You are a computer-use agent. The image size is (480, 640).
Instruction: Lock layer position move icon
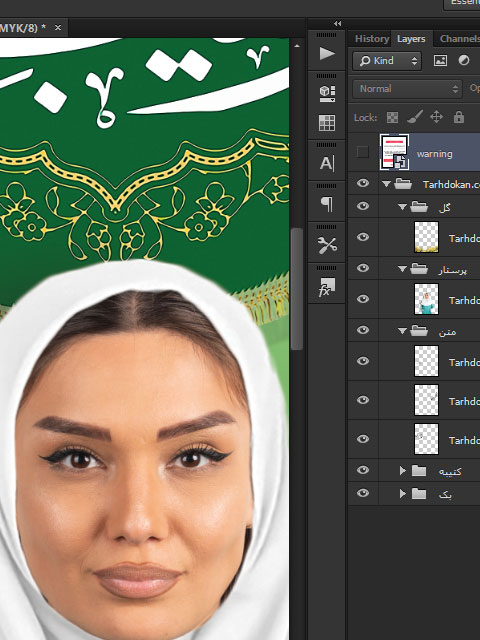(436, 118)
